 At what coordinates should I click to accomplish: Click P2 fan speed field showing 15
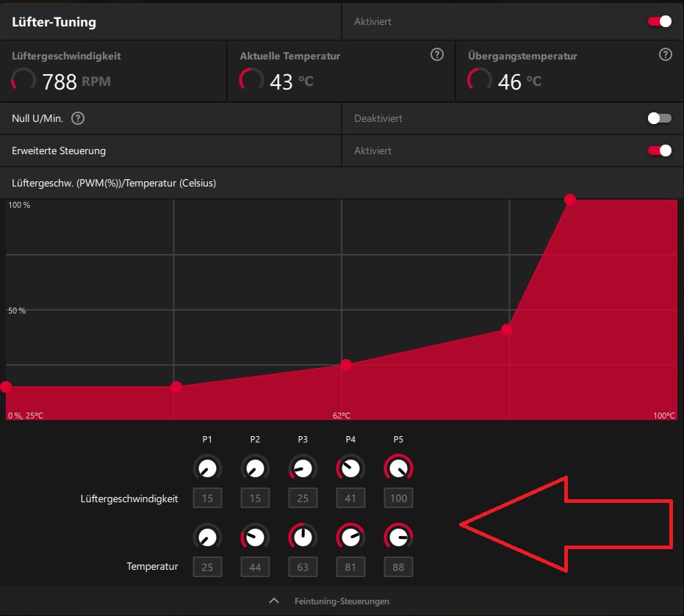point(255,498)
